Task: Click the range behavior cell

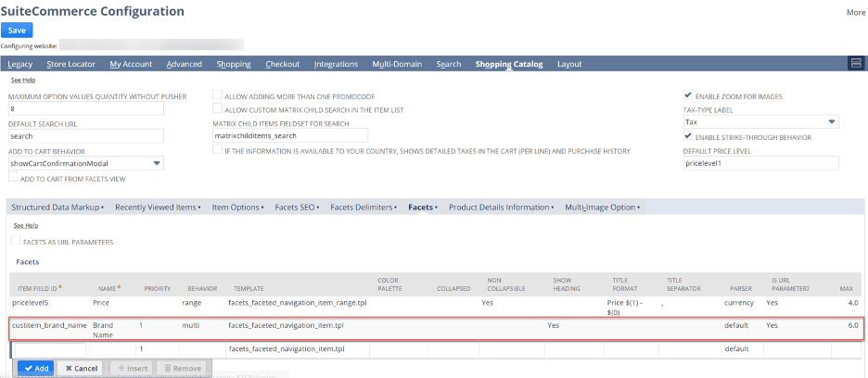Action: pos(191,303)
